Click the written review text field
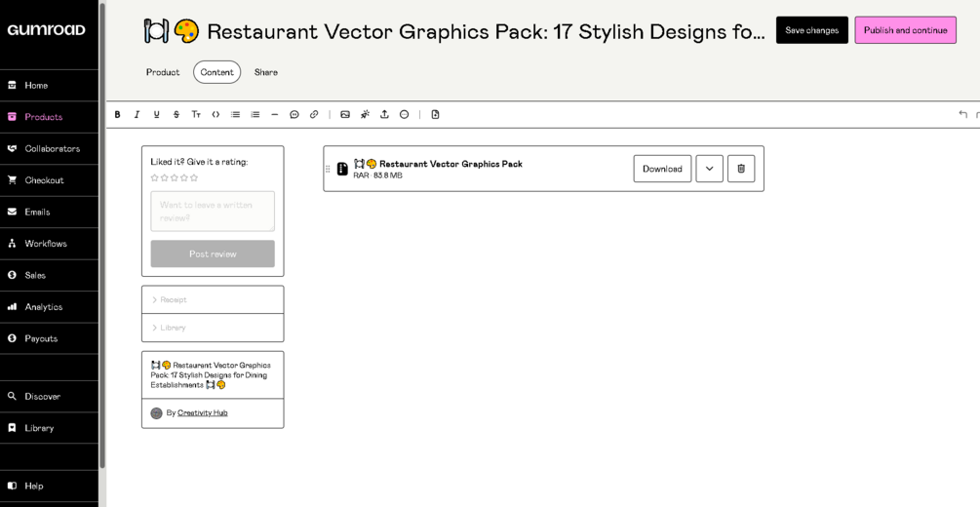The height and width of the screenshot is (507, 980). [213, 212]
